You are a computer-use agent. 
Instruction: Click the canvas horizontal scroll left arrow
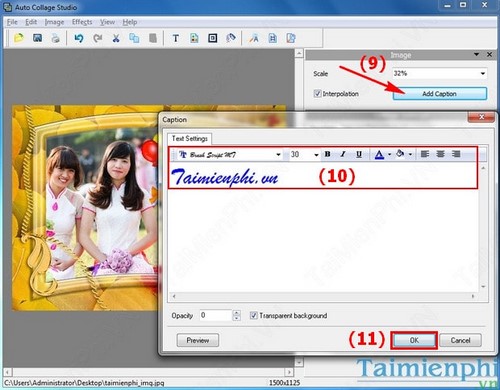(7, 372)
